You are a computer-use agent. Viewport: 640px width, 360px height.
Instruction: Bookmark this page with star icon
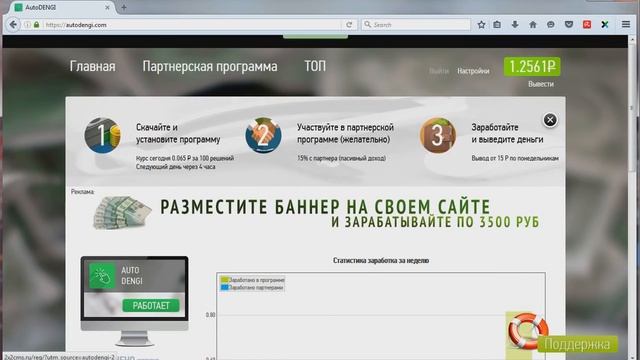[481, 24]
